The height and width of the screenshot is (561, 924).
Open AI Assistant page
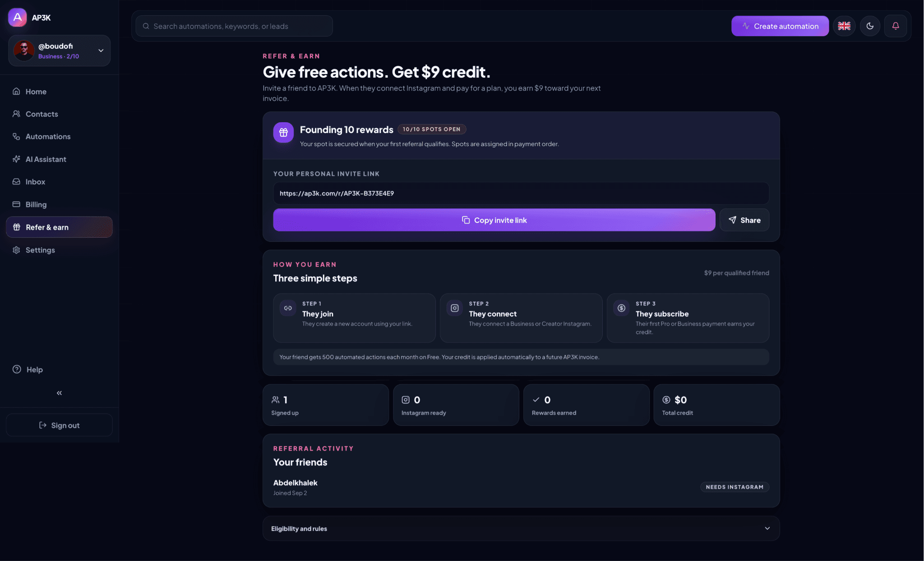coord(59,159)
